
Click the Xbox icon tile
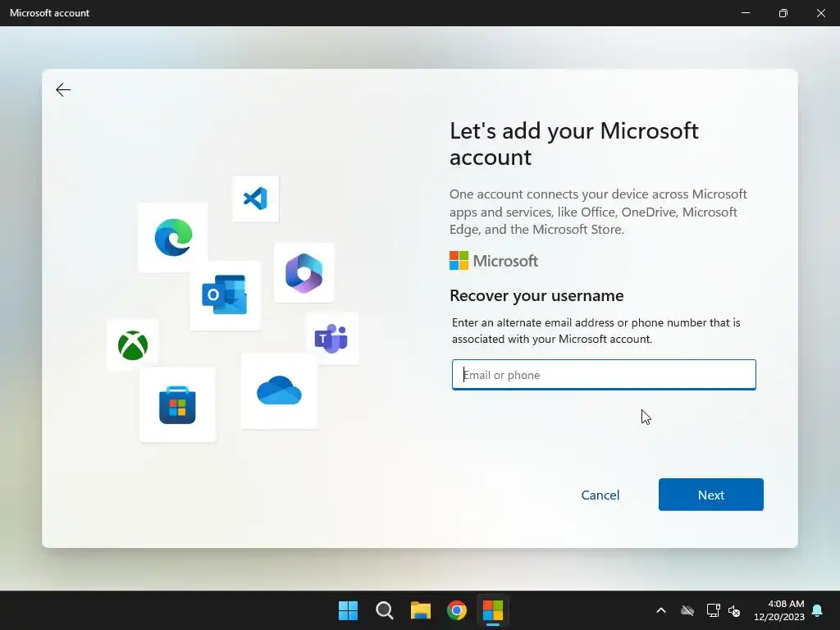click(133, 345)
